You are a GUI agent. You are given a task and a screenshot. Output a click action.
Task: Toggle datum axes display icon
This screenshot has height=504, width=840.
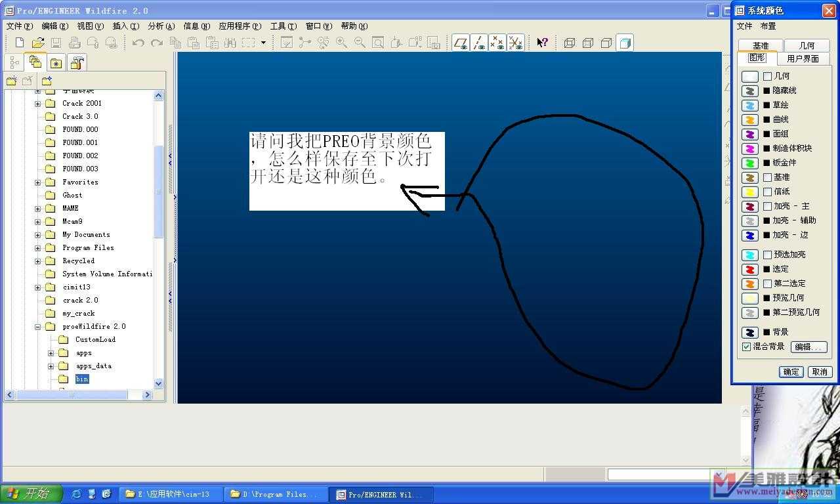tap(479, 43)
